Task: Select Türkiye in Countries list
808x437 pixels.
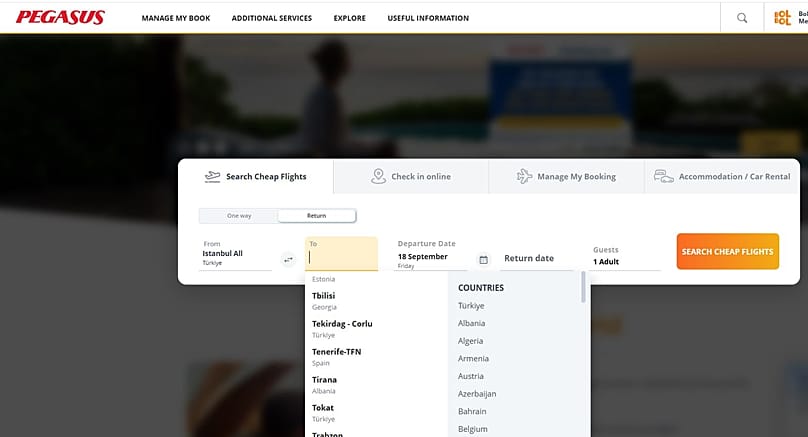Action: coord(471,306)
